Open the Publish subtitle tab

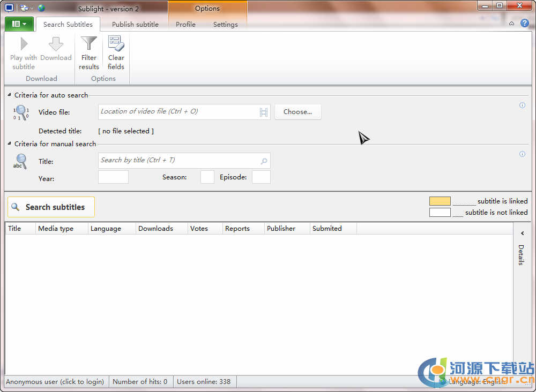point(135,24)
